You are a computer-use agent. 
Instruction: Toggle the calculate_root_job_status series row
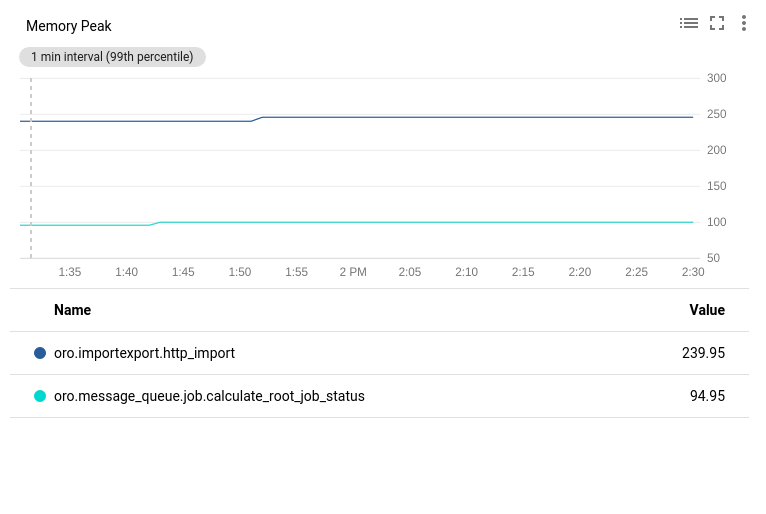pyautogui.click(x=208, y=396)
